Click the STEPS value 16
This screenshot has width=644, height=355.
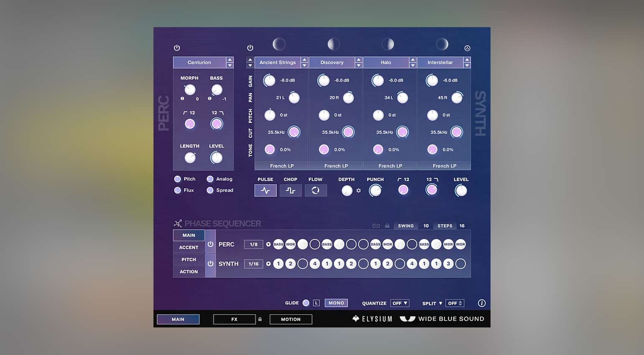pyautogui.click(x=462, y=226)
